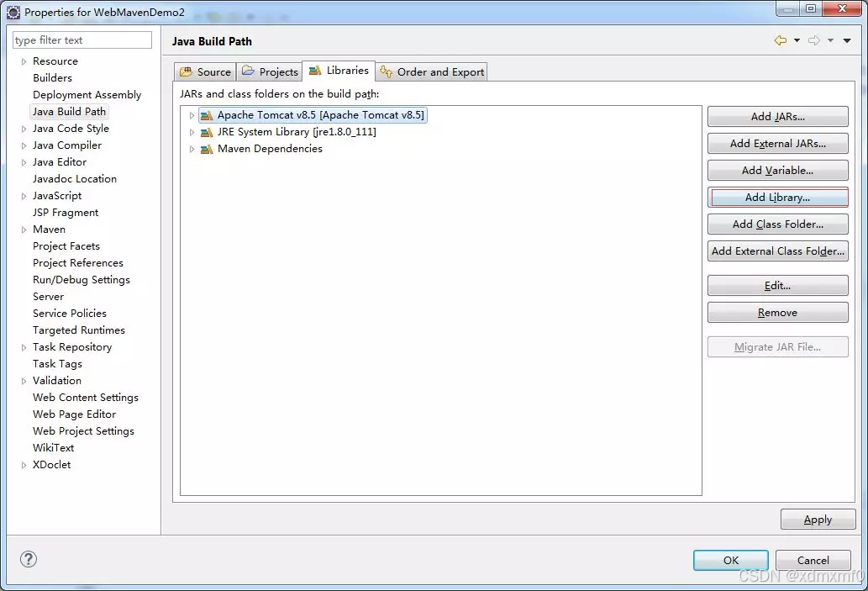Open Project Facets page
This screenshot has height=591, width=868.
tap(66, 246)
